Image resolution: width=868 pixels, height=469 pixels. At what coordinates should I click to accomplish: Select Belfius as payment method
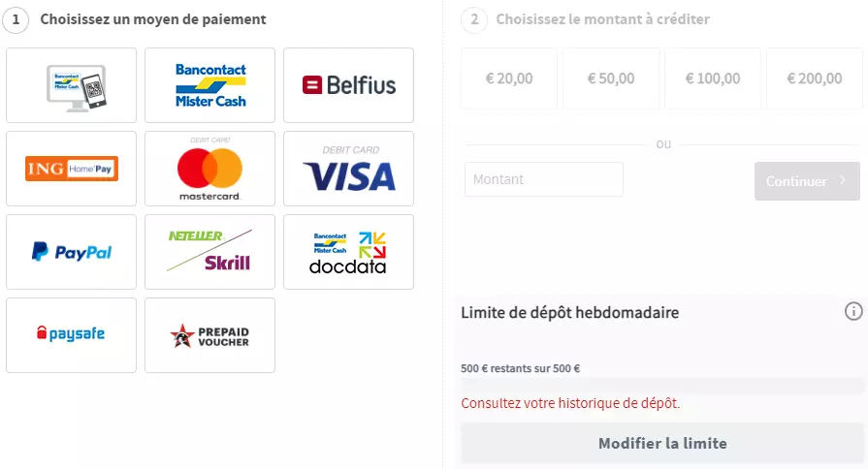[x=349, y=85]
